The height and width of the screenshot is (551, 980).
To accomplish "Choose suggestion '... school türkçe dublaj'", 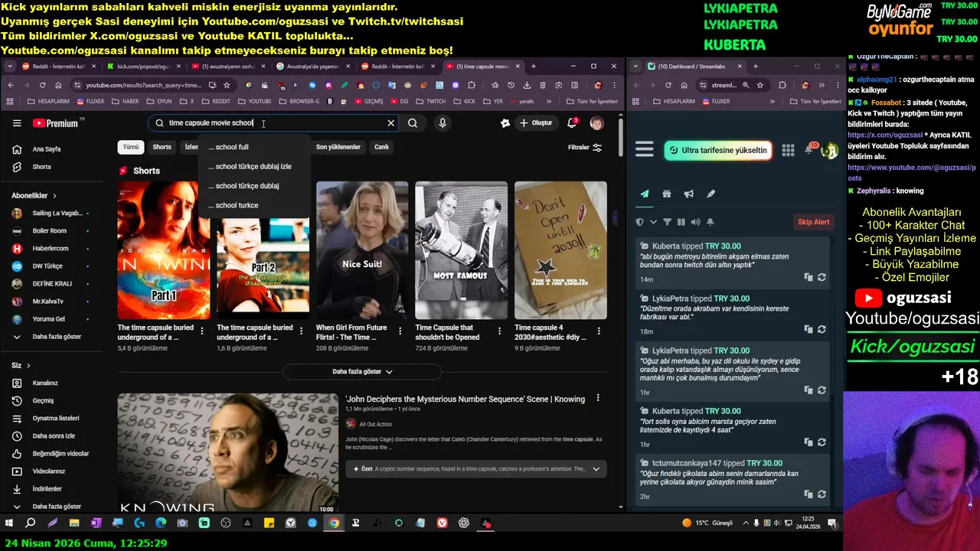I will tap(255, 186).
